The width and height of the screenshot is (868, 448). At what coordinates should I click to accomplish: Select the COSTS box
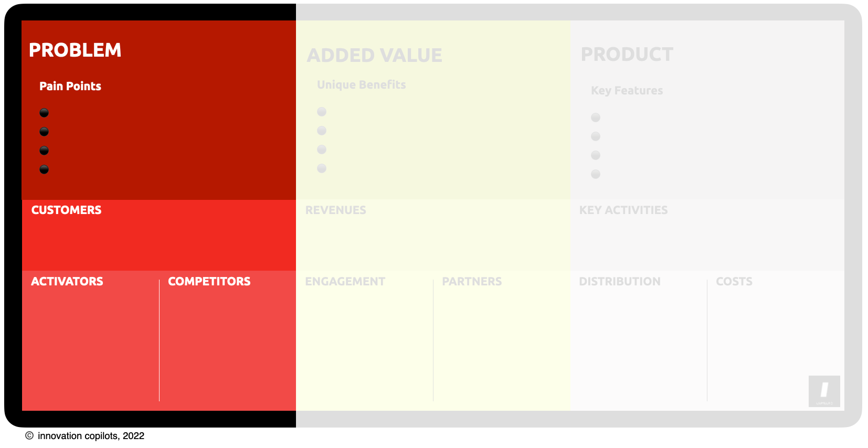click(x=776, y=340)
